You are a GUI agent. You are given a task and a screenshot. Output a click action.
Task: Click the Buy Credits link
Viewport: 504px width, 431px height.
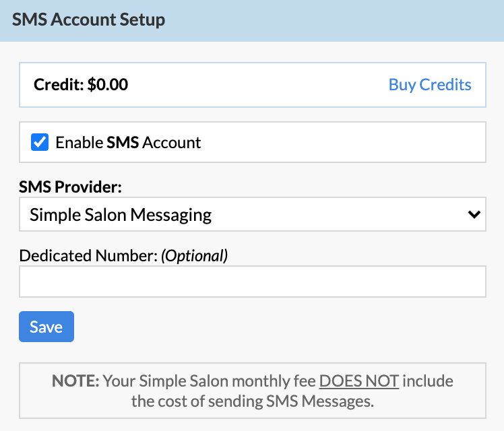pos(430,85)
